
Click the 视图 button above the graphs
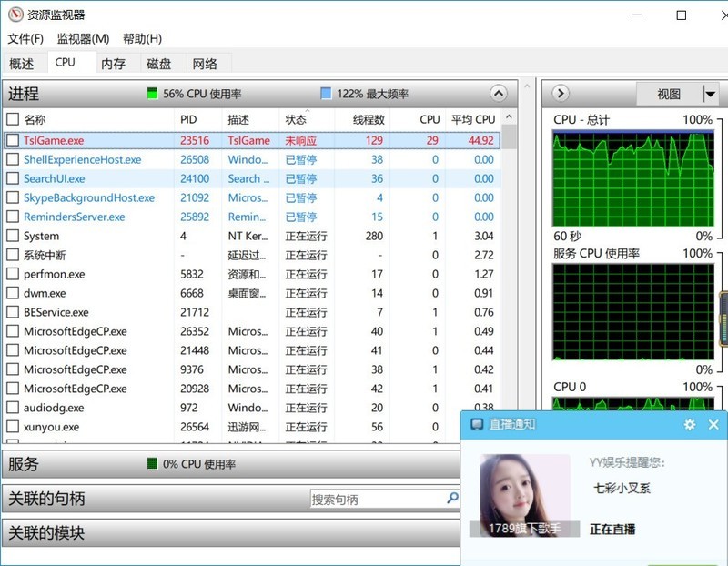(x=669, y=94)
